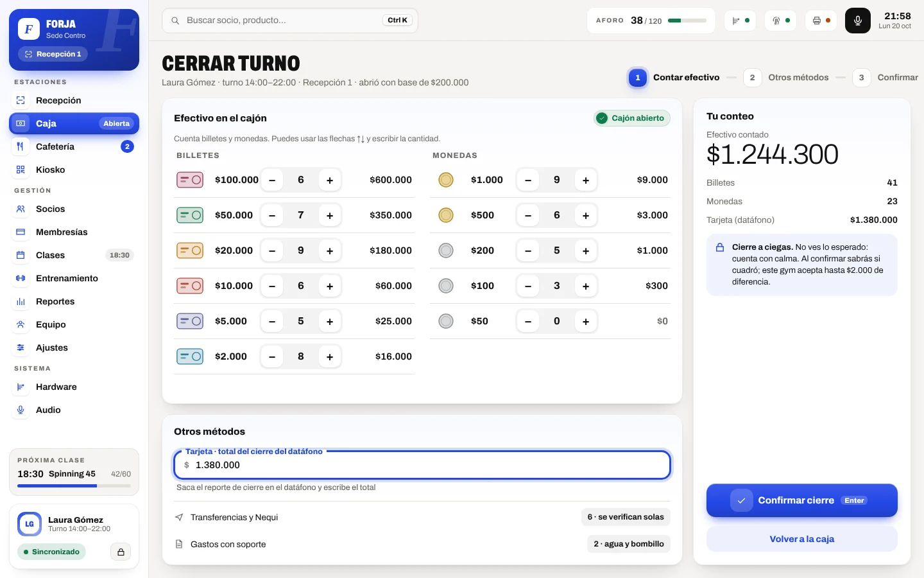Open the printer status icon in top bar

(x=821, y=21)
